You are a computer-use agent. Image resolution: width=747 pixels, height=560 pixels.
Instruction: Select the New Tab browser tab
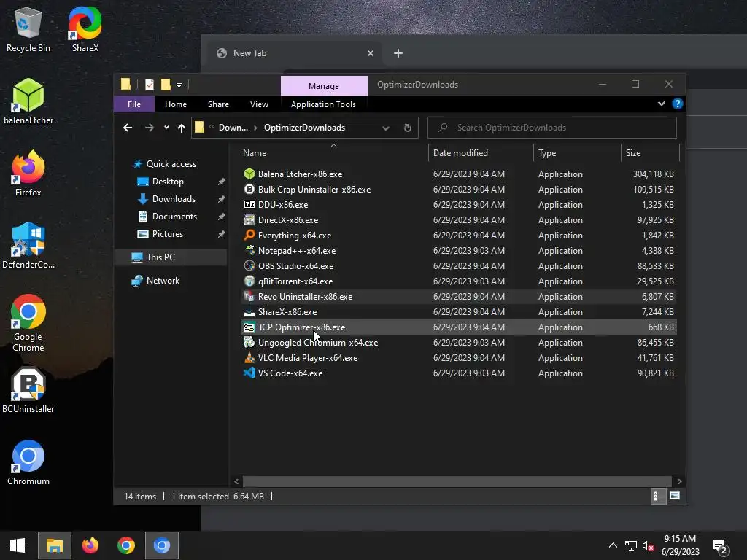pyautogui.click(x=295, y=53)
